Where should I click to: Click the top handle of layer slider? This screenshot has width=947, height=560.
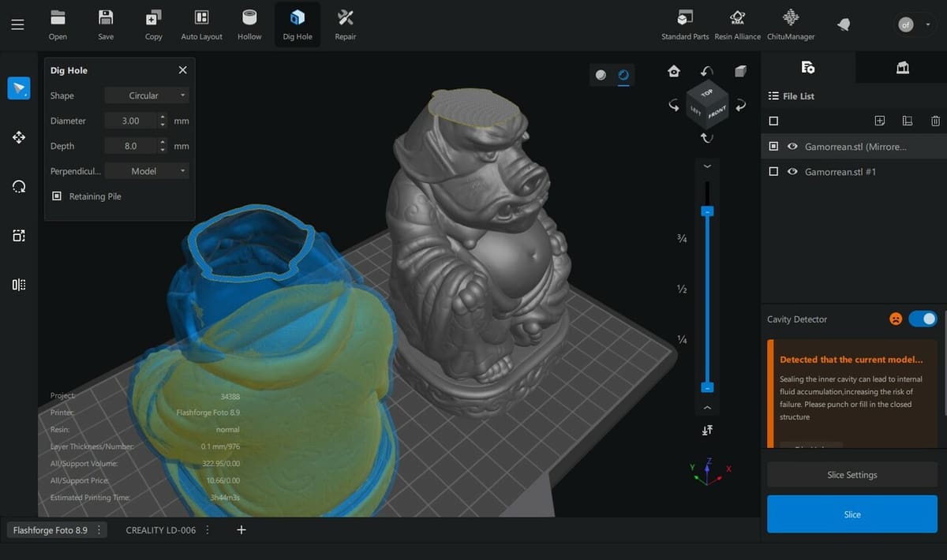coord(707,211)
